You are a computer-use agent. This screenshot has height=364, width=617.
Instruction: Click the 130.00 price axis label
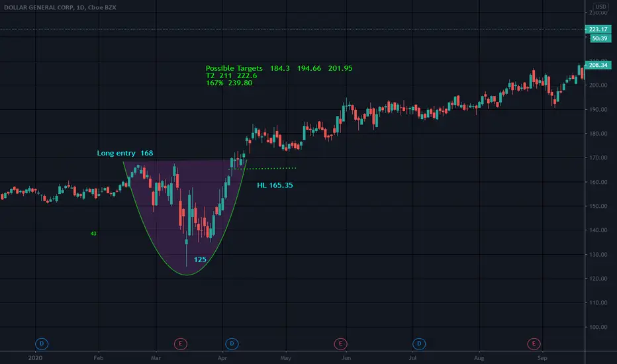click(x=598, y=254)
